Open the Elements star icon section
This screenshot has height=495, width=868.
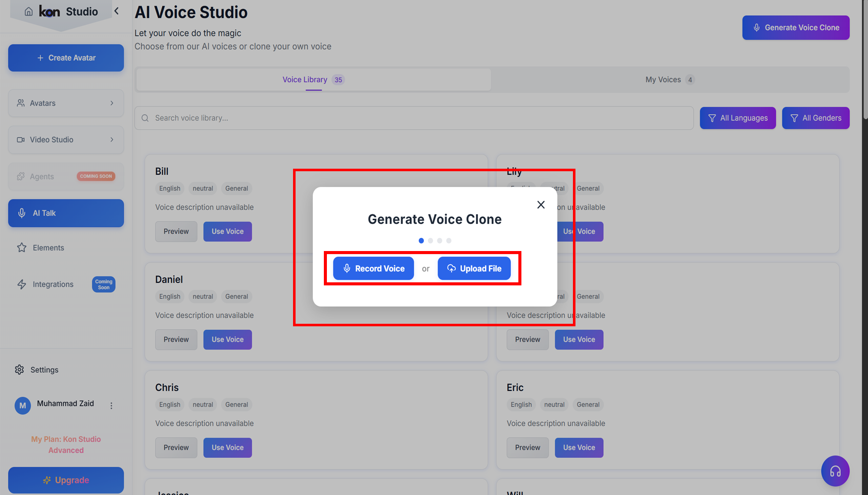point(22,247)
